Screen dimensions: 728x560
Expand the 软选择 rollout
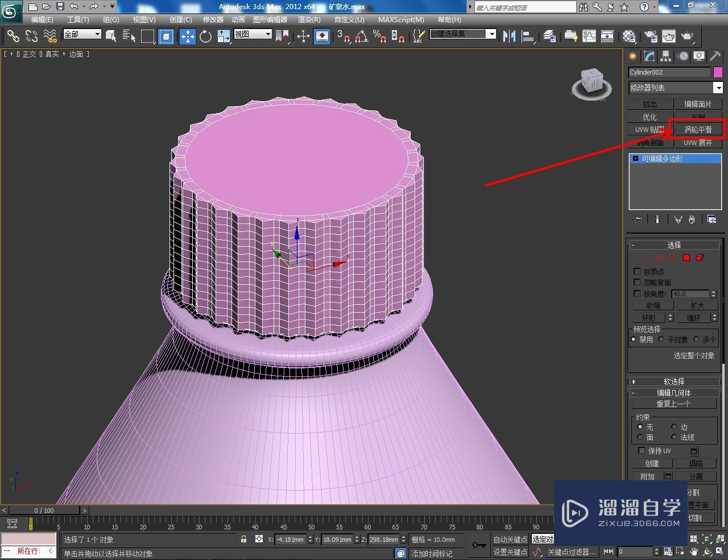(675, 381)
